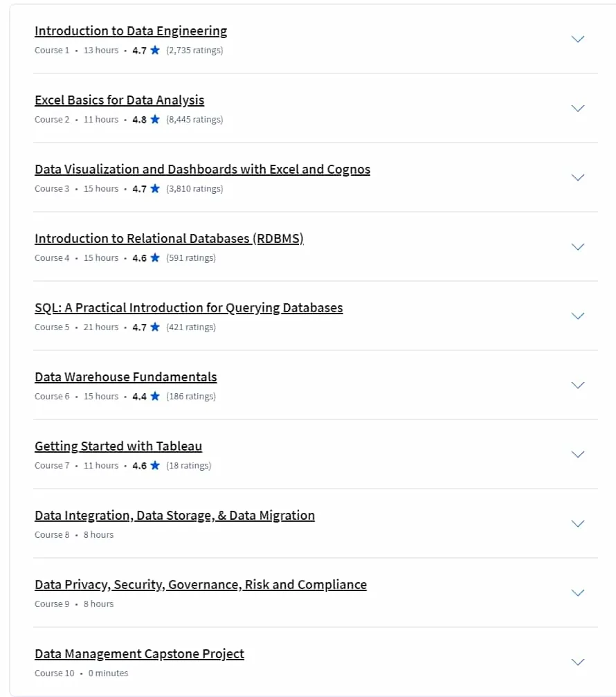Open Data Privacy, Security, Governance link

pyautogui.click(x=201, y=585)
